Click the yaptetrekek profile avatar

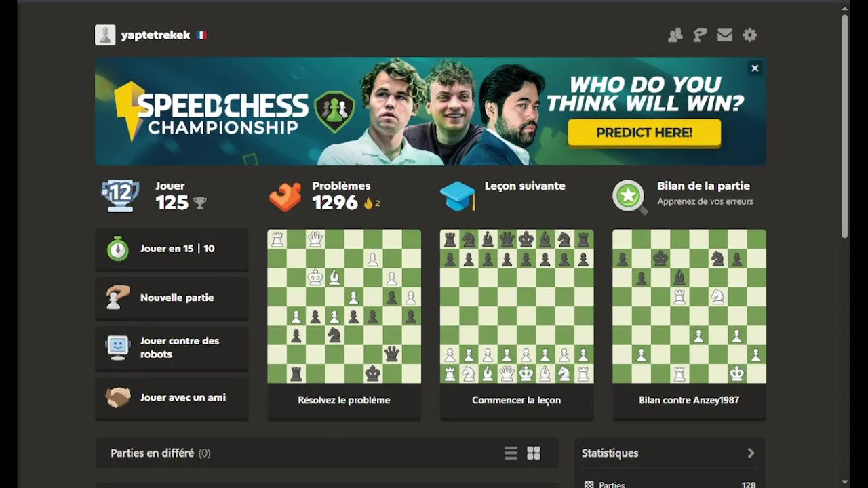pos(105,35)
